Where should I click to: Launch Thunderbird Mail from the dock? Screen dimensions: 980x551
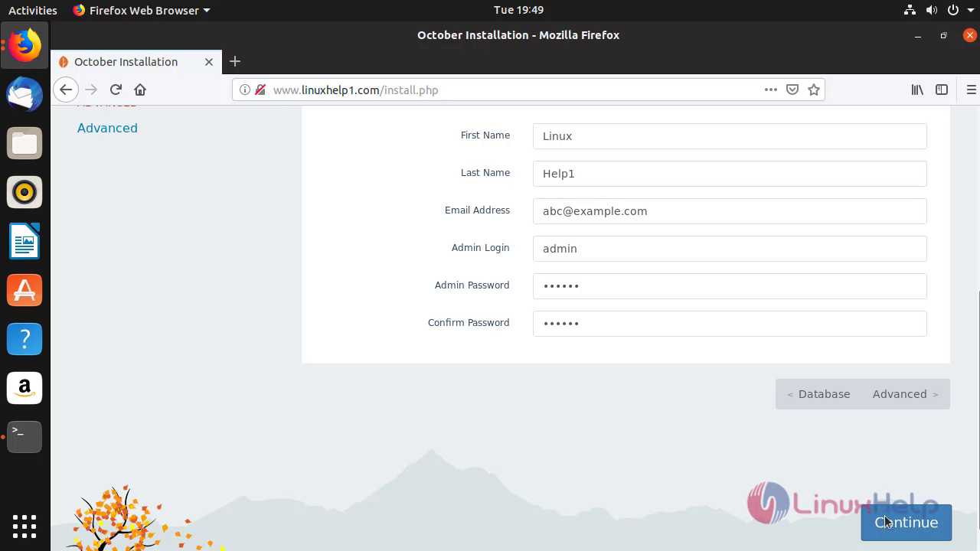[24, 95]
